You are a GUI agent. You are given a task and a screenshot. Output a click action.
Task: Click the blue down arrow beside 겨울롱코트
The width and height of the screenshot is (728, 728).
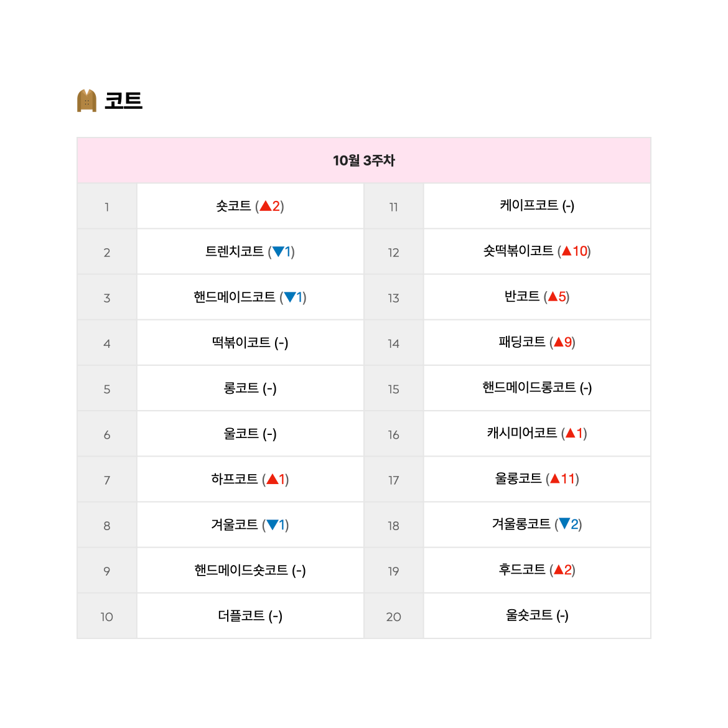(x=564, y=524)
